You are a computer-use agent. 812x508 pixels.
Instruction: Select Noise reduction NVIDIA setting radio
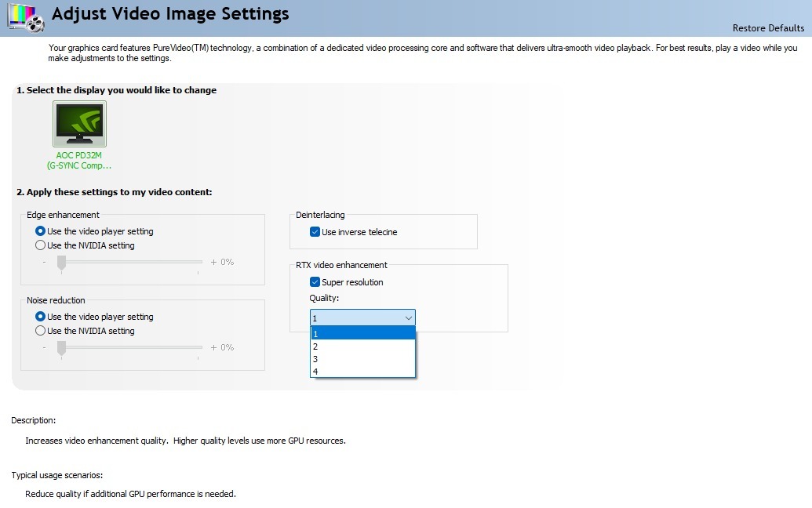(41, 331)
